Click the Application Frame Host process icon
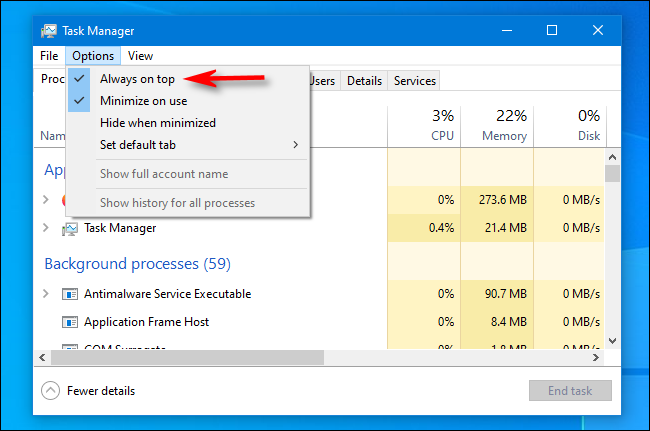The height and width of the screenshot is (431, 650). pos(70,322)
